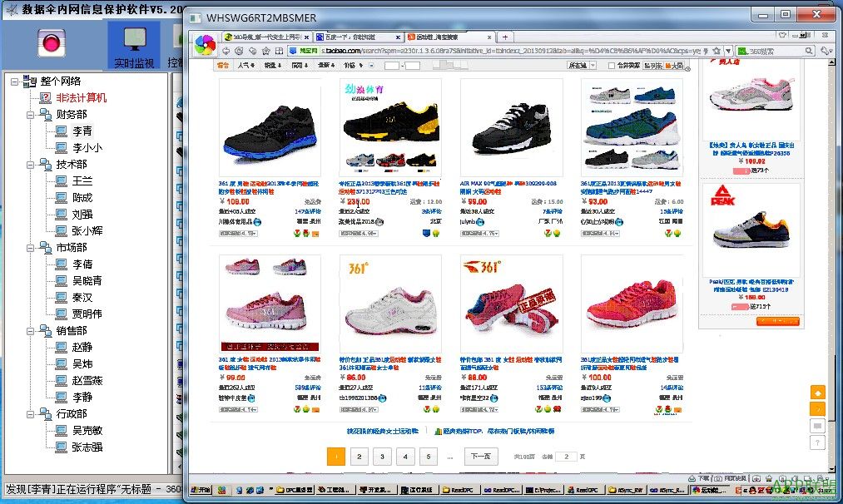Click the bookmark star icon in address bar
Viewport: 843px width, 504px height.
(x=715, y=52)
